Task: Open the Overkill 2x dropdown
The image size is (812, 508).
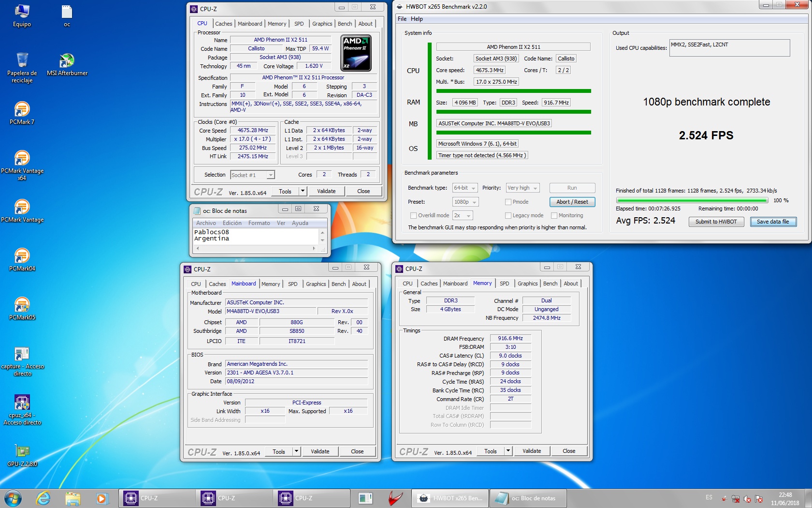Action: pos(463,216)
